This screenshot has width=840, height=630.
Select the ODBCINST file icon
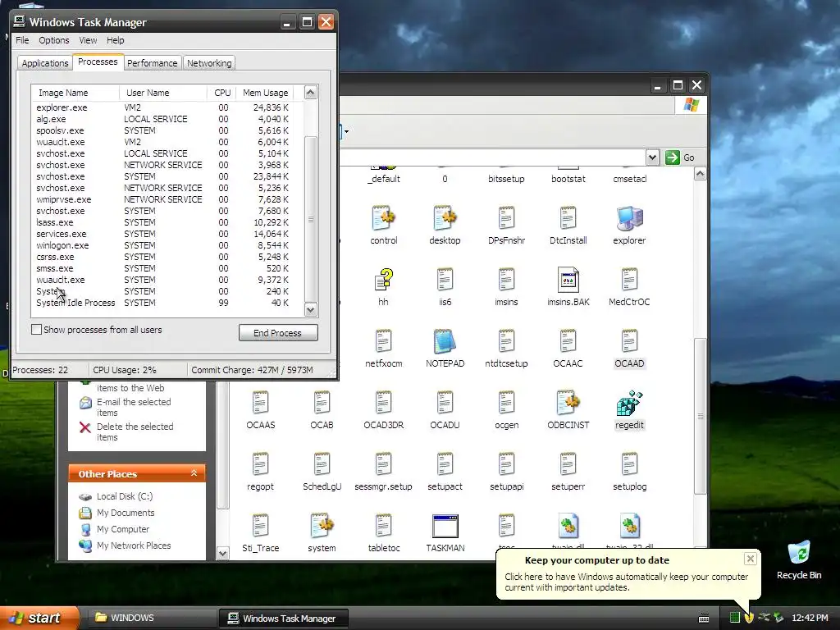tap(568, 403)
